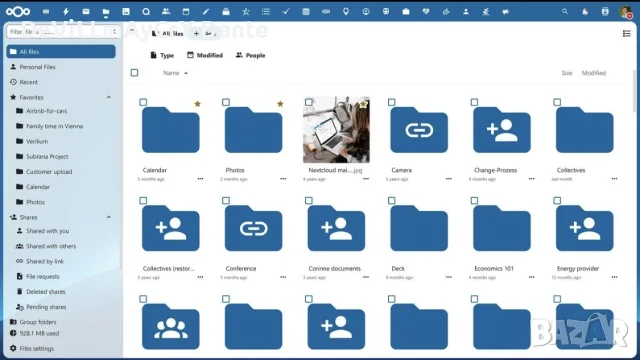Screen dimensions: 640x360
Task: Open the Activity lightning bolt app
Action: (x=66, y=12)
